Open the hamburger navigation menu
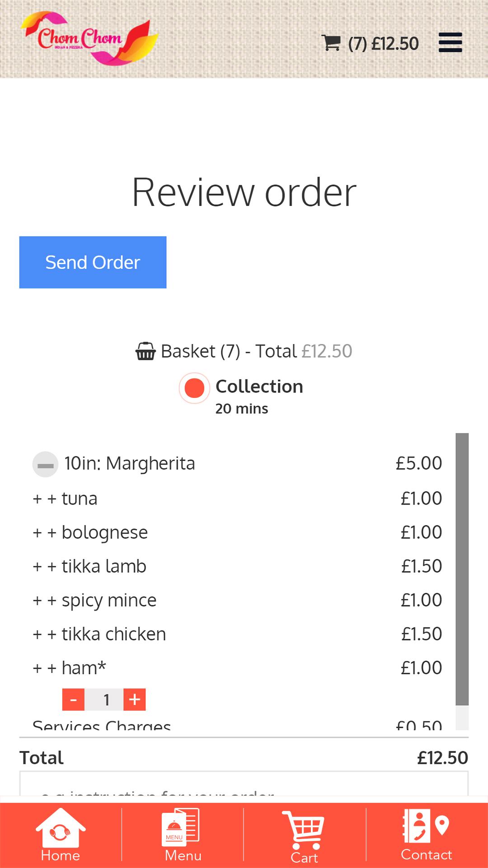488x868 pixels. click(x=450, y=42)
